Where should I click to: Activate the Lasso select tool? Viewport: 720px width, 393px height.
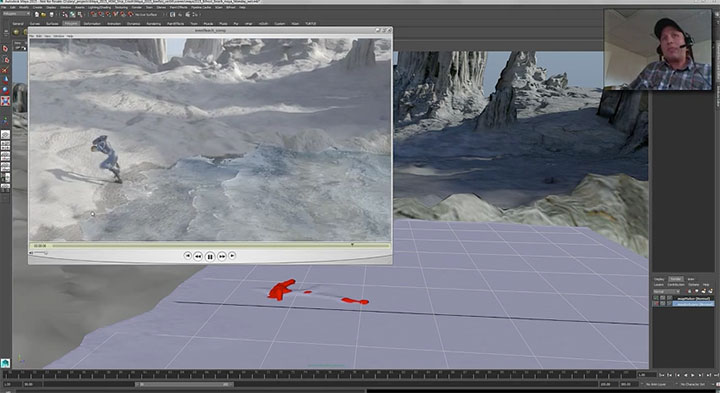point(6,60)
